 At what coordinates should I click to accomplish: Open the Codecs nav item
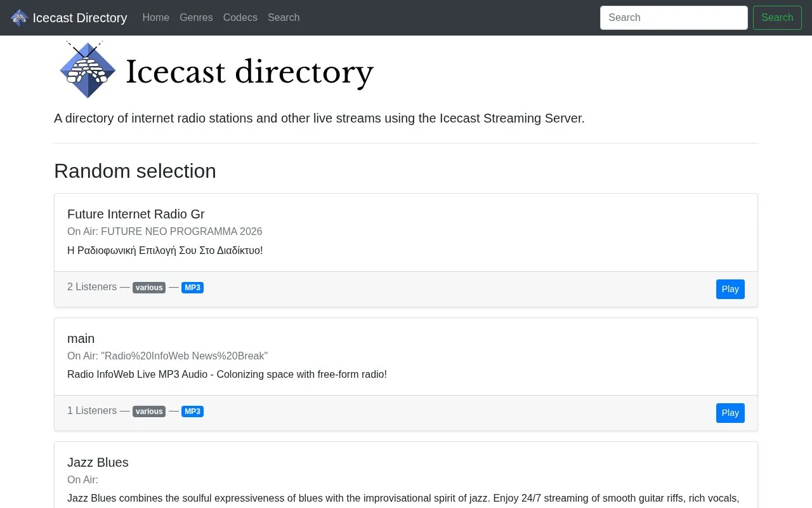coord(240,18)
